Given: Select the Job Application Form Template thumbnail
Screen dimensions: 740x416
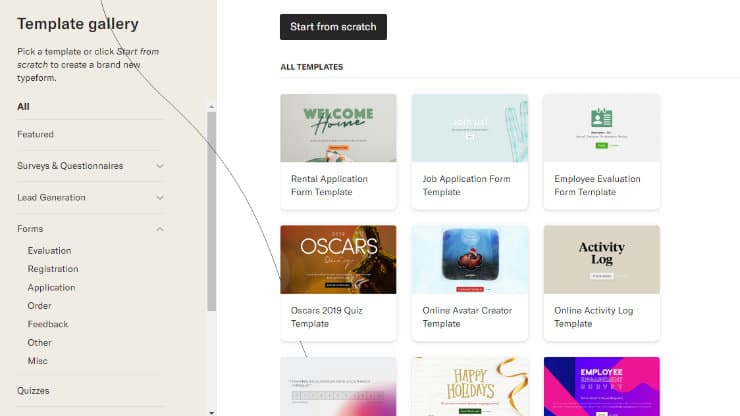Looking at the screenshot, I should pos(469,128).
